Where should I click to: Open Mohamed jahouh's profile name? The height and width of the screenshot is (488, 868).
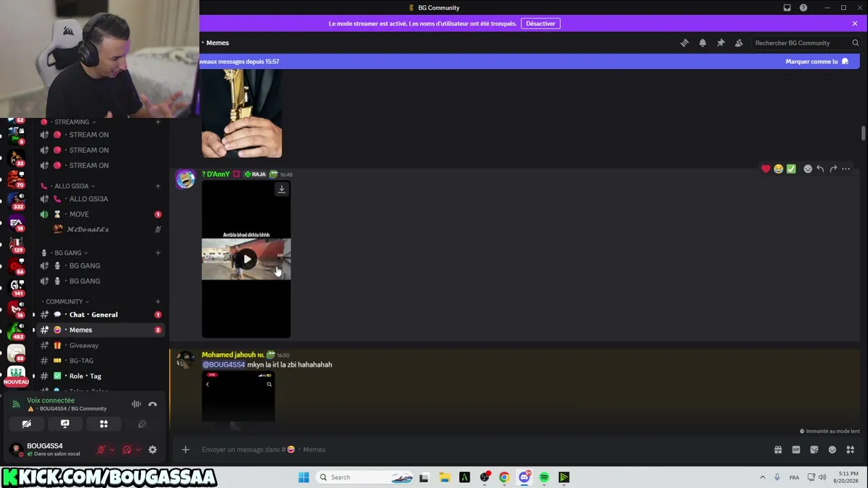229,354
